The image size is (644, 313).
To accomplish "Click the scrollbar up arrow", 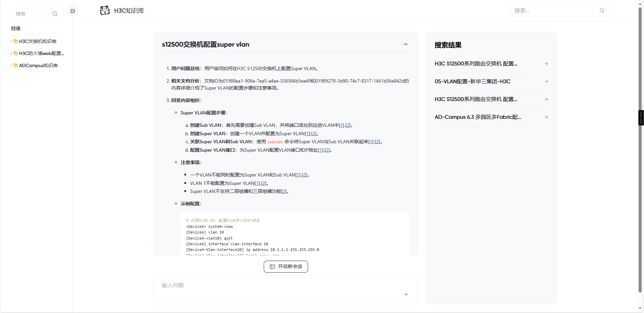I will tap(640, 4).
